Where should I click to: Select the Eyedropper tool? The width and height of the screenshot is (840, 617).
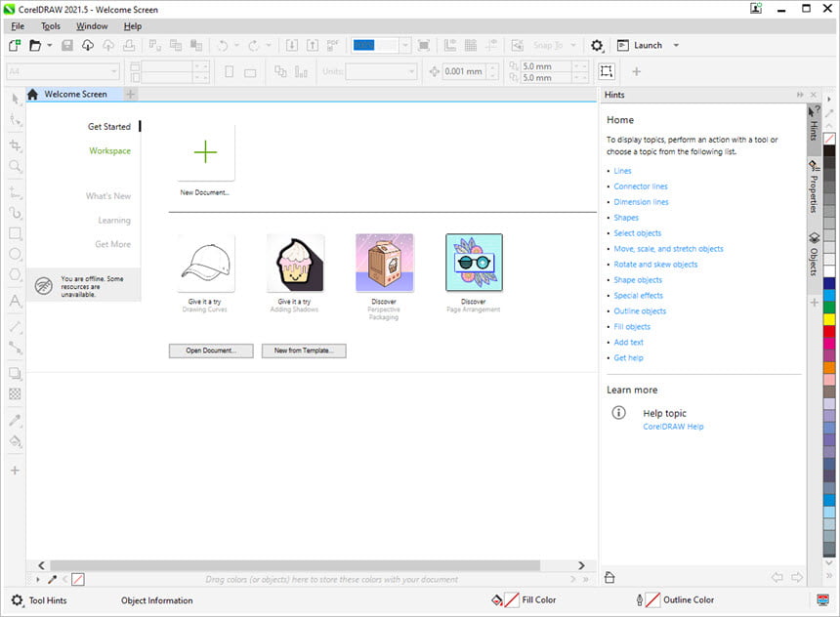[15, 421]
